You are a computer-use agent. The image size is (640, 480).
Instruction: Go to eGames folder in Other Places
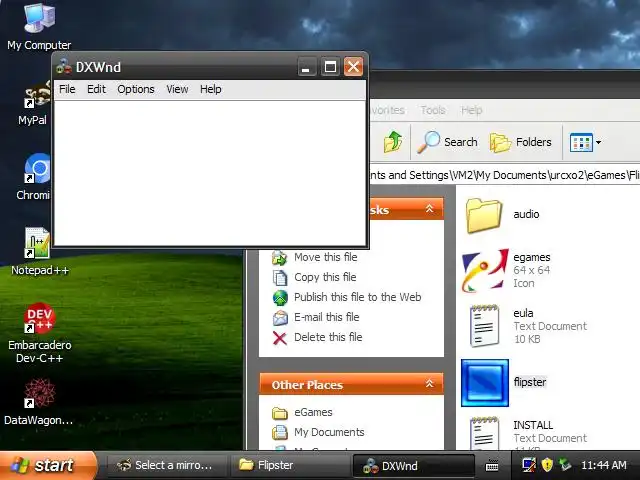click(x=302, y=412)
